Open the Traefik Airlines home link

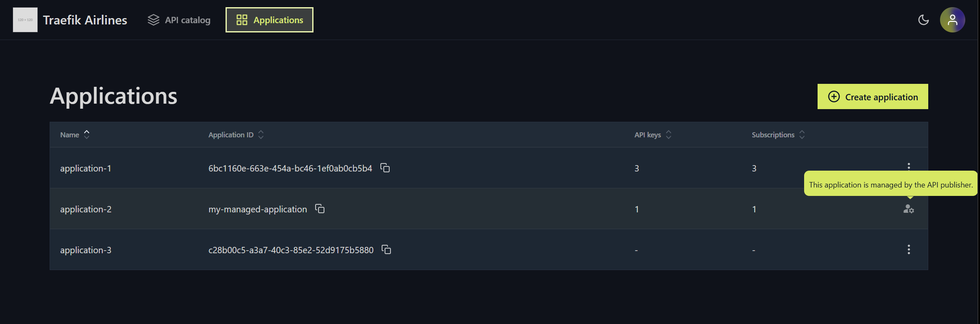pyautogui.click(x=85, y=20)
